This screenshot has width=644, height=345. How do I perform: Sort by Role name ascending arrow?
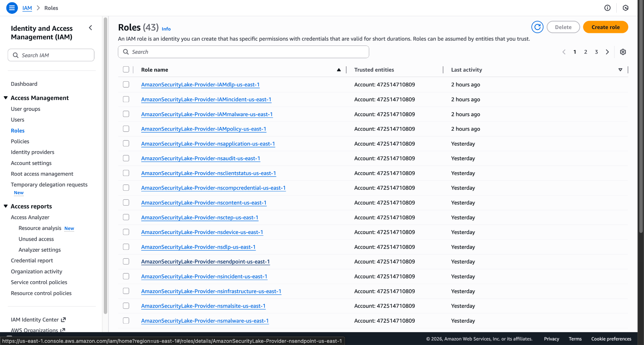point(339,70)
